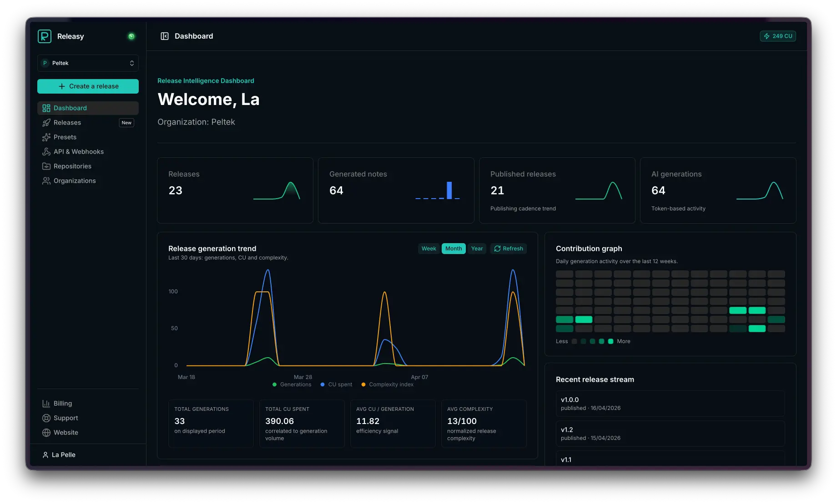Click the AVG COMPLEXITY value 13/100

[462, 421]
